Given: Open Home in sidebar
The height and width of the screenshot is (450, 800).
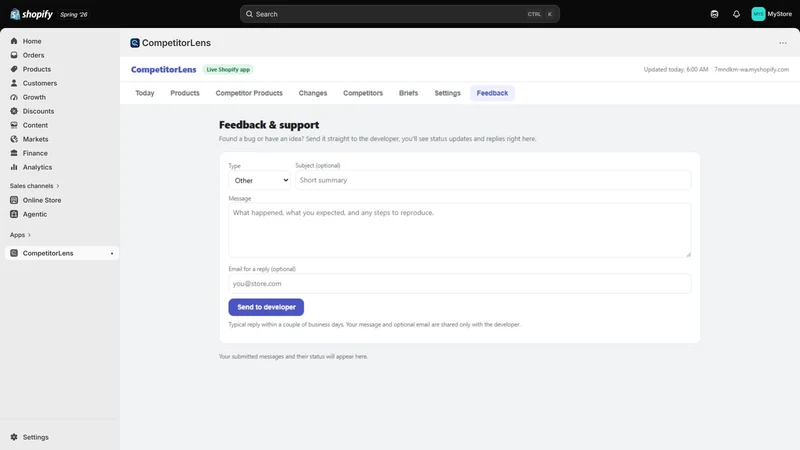Looking at the screenshot, I should pyautogui.click(x=32, y=41).
